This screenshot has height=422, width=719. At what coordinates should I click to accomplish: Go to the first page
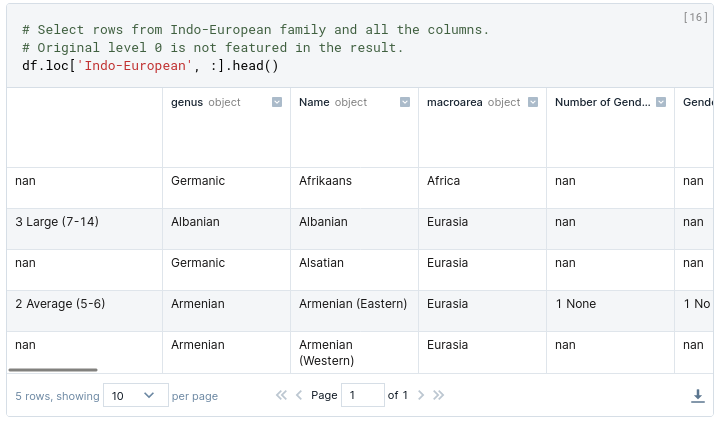pos(282,395)
